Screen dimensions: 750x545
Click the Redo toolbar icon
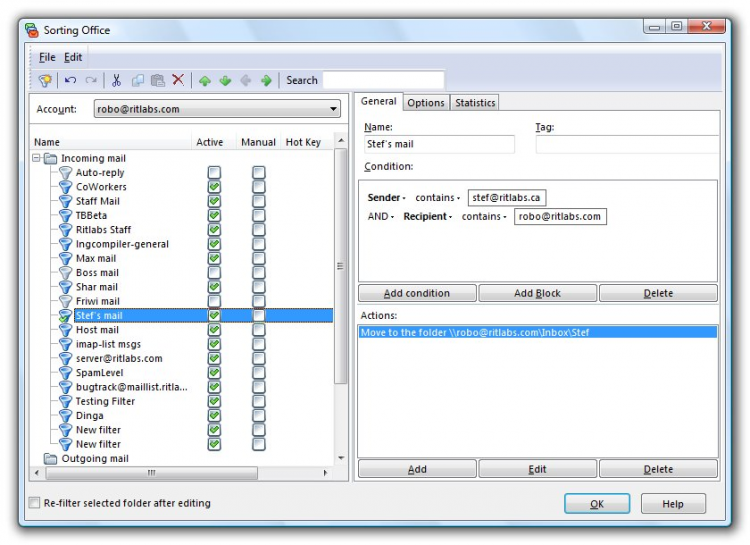(x=91, y=80)
